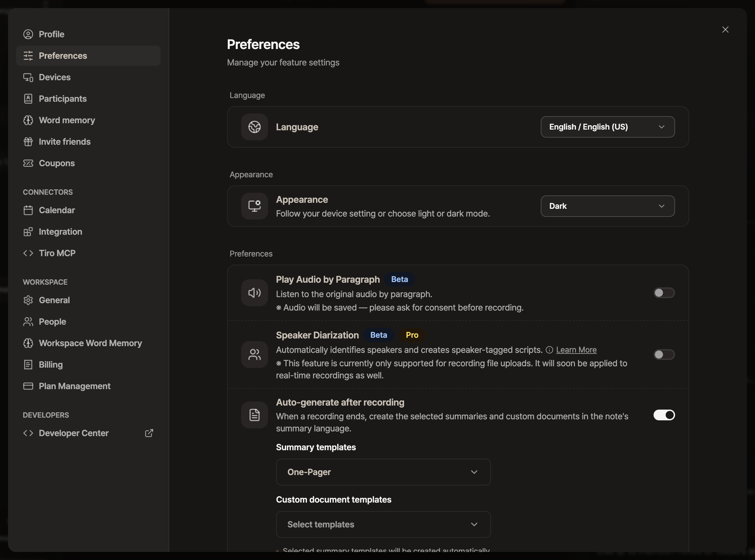Follow the Learn More link
The image size is (755, 560).
576,350
